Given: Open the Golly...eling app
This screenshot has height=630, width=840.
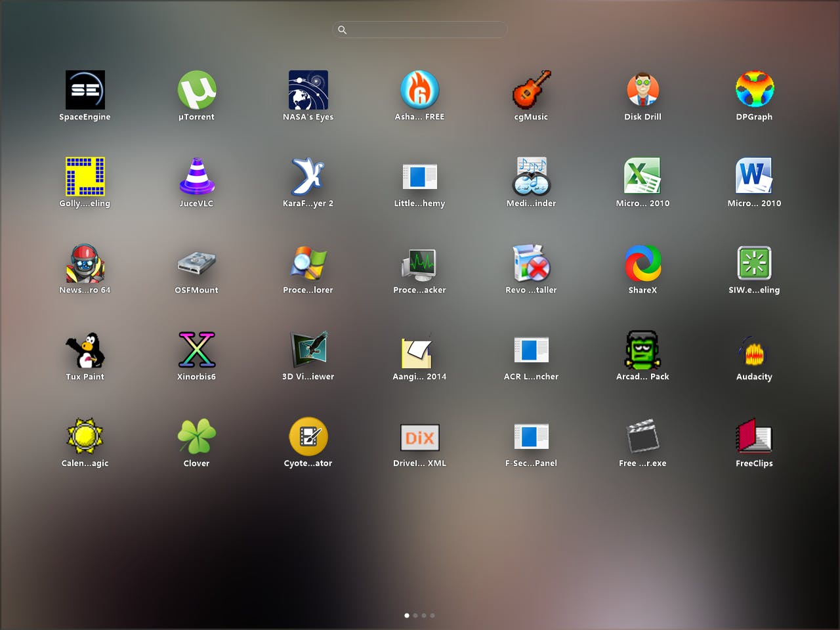Looking at the screenshot, I should [85, 177].
